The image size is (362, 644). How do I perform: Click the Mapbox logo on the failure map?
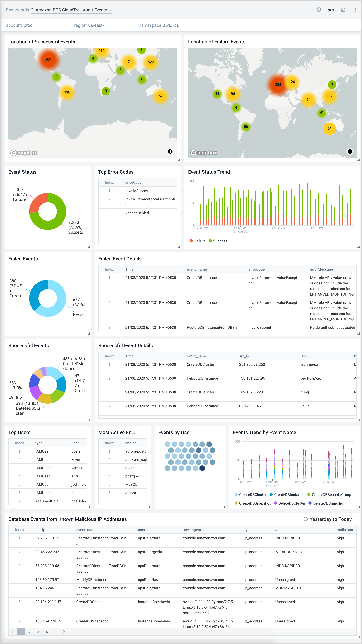204,153
